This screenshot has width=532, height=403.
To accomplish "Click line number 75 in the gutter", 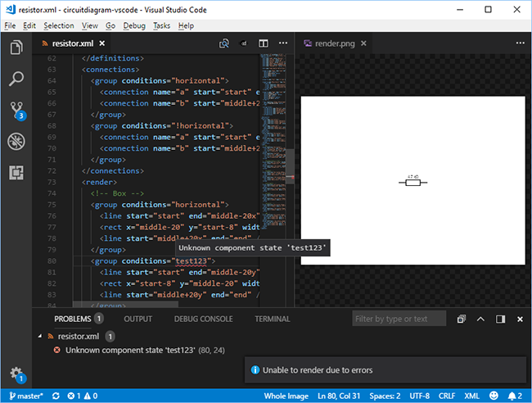I will (x=52, y=205).
